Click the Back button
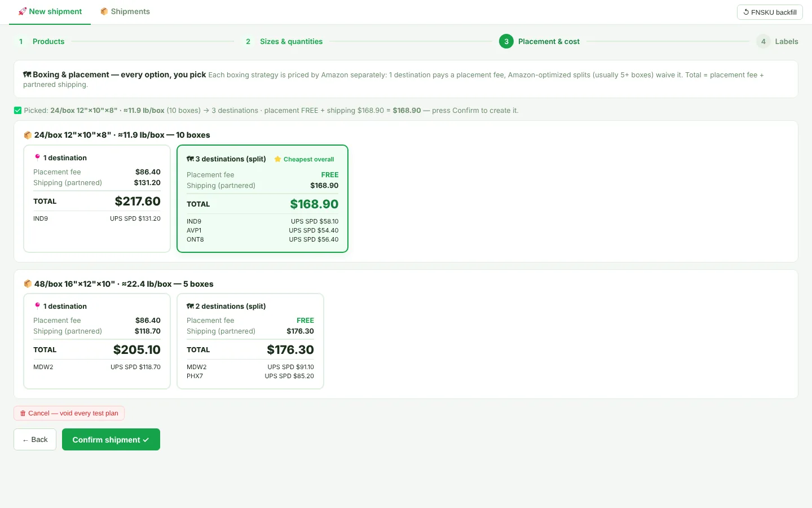This screenshot has height=508, width=812. coord(35,440)
